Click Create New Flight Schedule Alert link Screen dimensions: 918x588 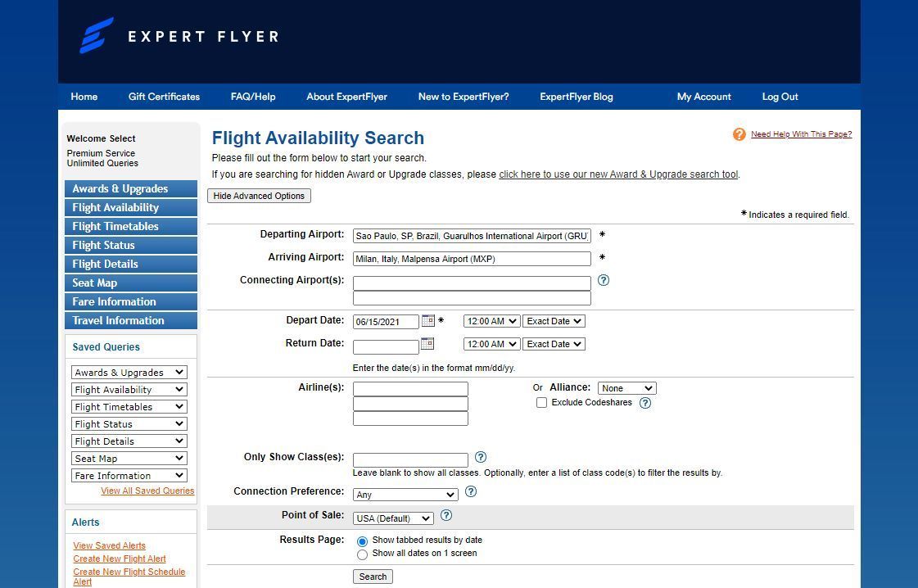click(x=129, y=577)
